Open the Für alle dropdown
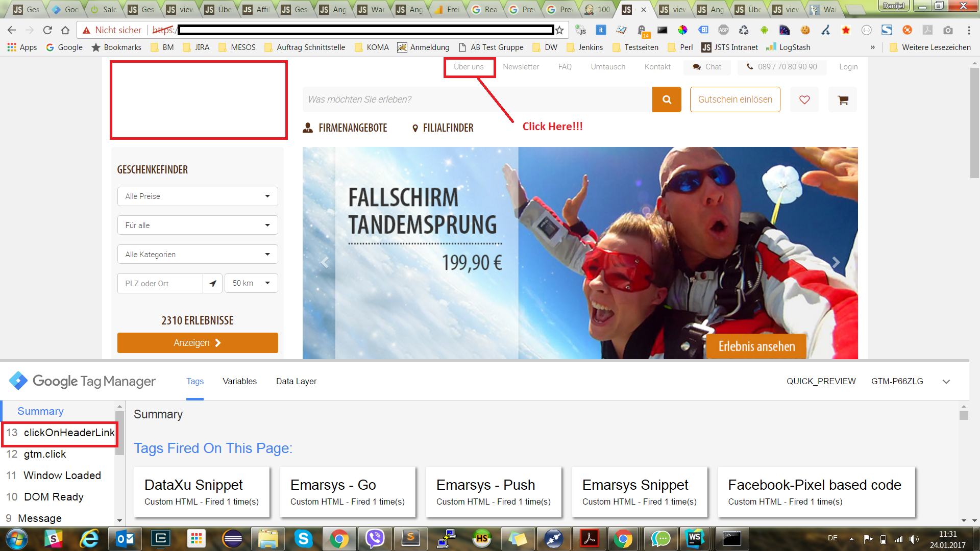The width and height of the screenshot is (980, 551). [198, 225]
